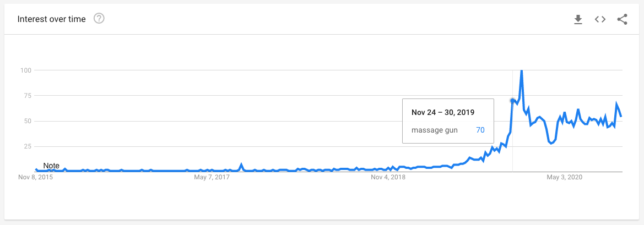This screenshot has width=644, height=225.
Task: Click the 100 y-axis label
Action: [25, 70]
